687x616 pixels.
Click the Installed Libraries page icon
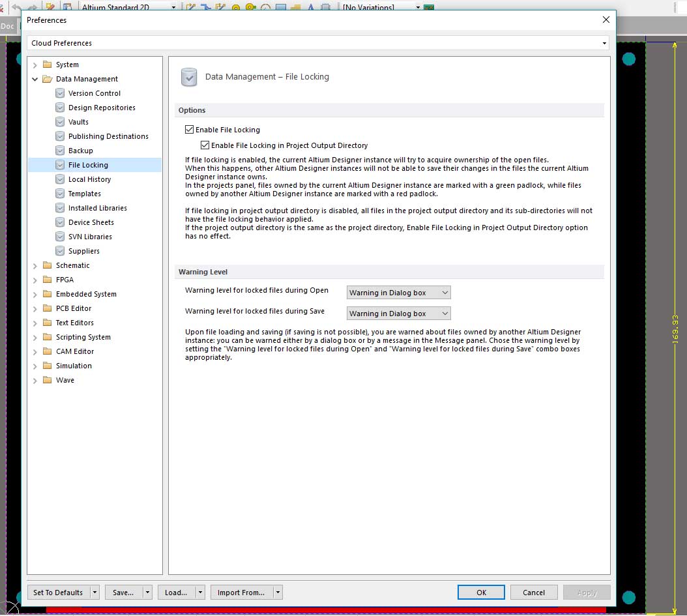[60, 208]
